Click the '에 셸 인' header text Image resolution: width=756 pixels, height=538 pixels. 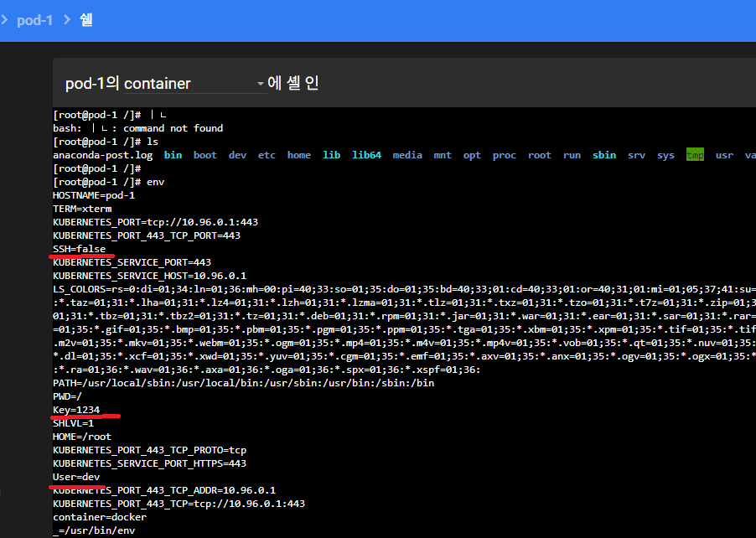pos(293,83)
